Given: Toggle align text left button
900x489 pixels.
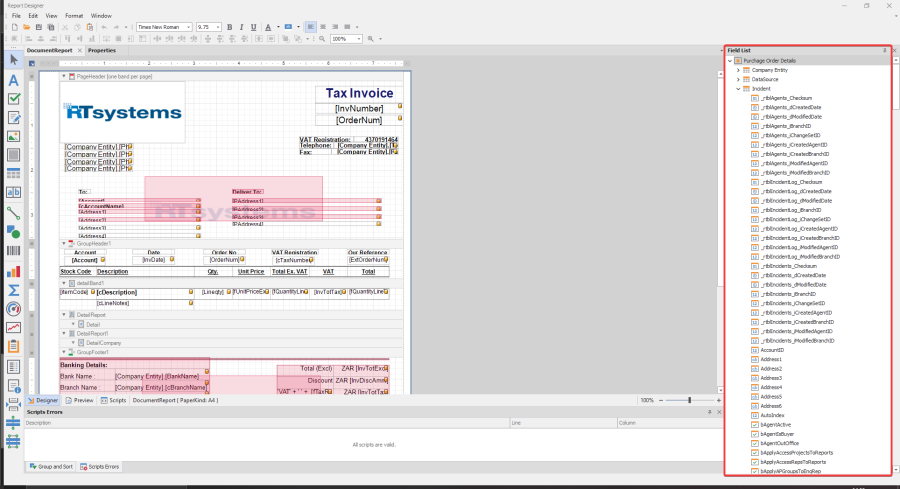Looking at the screenshot, I should pyautogui.click(x=310, y=27).
